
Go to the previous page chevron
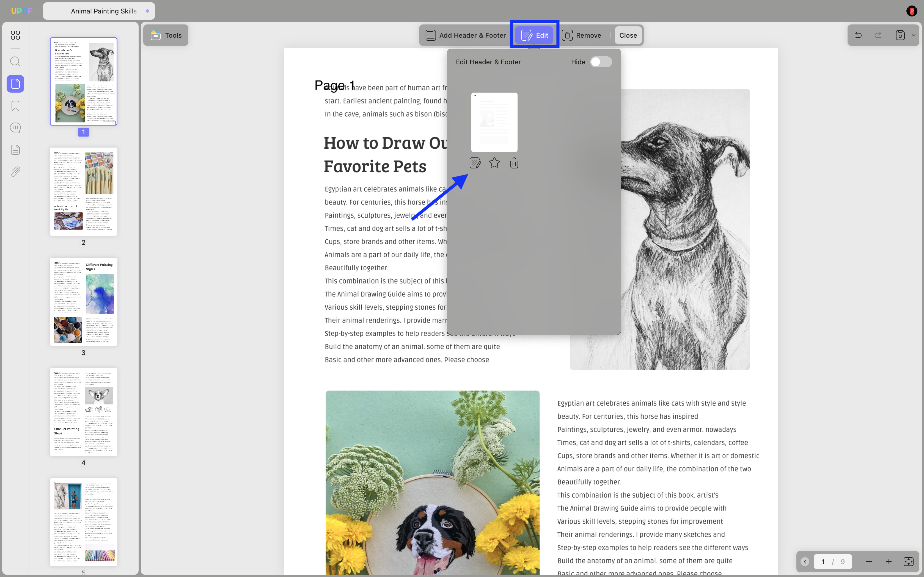click(x=804, y=562)
